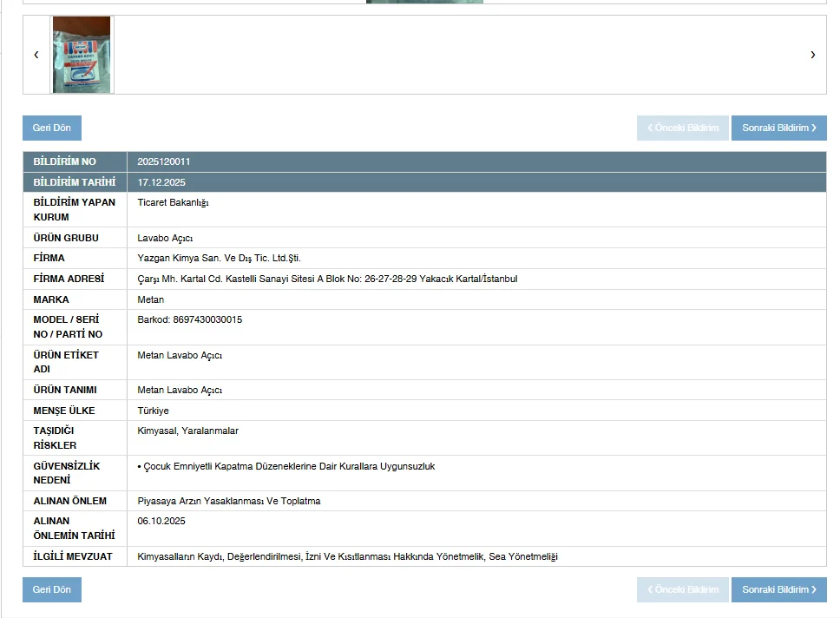This screenshot has height=618, width=840.
Task: Click Önceki Bildirim below the table
Action: [x=683, y=590]
